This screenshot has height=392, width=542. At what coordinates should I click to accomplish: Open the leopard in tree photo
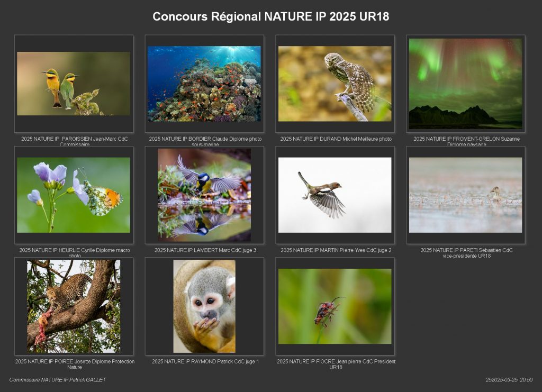click(x=74, y=306)
